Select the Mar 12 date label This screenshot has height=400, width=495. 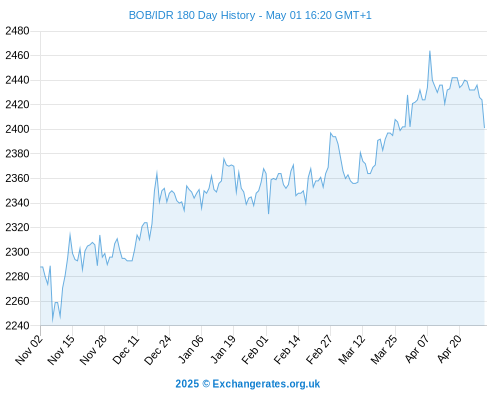(x=352, y=349)
